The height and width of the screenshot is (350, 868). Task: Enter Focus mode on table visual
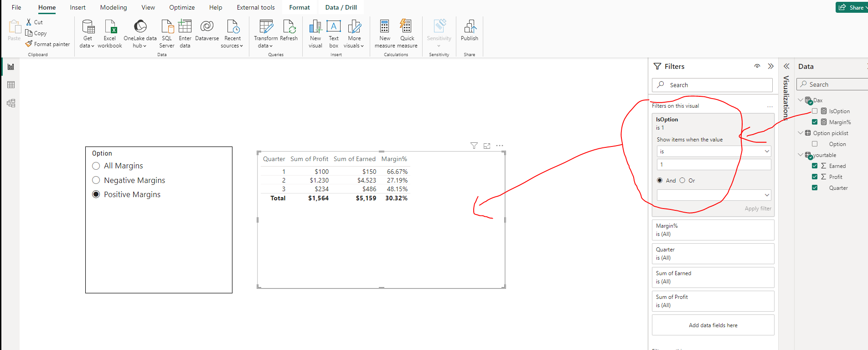click(487, 146)
